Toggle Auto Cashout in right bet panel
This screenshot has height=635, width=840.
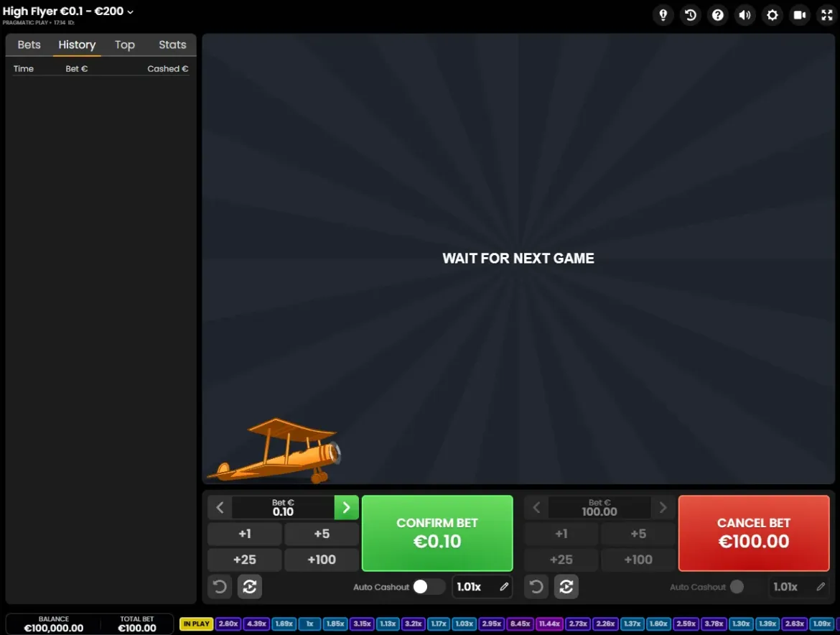(x=745, y=587)
